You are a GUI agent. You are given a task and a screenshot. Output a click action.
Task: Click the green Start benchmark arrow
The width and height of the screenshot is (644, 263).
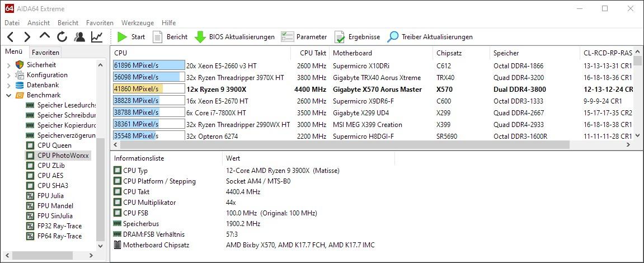(x=122, y=37)
